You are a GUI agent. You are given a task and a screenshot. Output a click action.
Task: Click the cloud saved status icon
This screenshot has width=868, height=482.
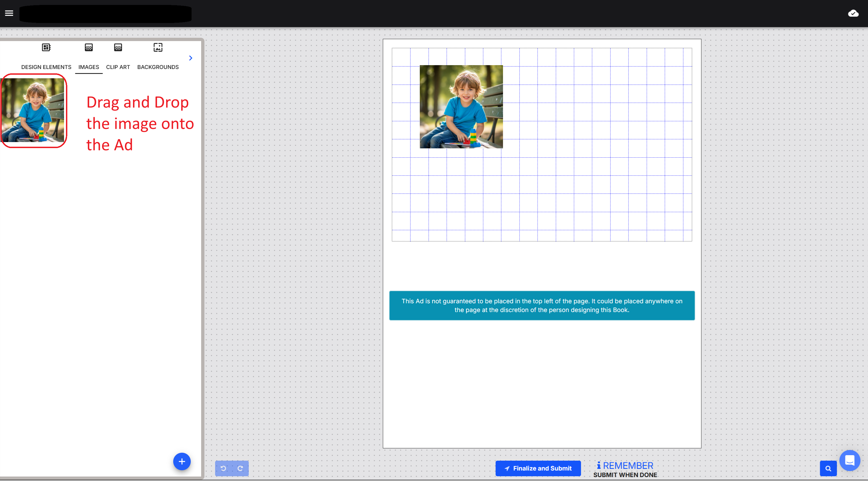853,13
